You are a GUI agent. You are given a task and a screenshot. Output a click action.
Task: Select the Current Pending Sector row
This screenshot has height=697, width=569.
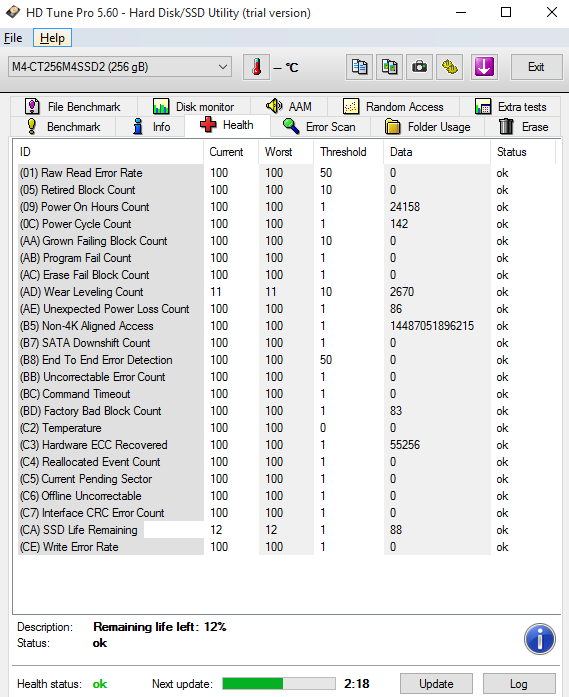(x=287, y=479)
